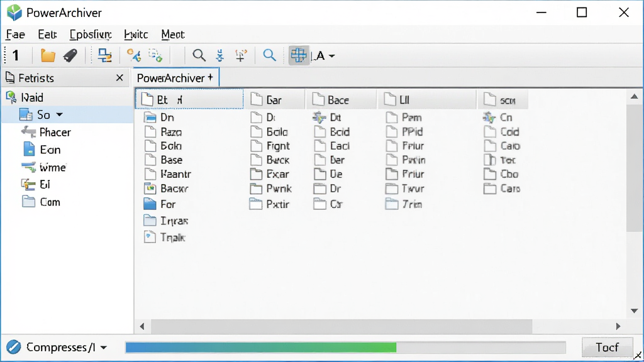Viewport: 644px width, 362px height.
Task: Select the Twur folder
Action: [404, 189]
